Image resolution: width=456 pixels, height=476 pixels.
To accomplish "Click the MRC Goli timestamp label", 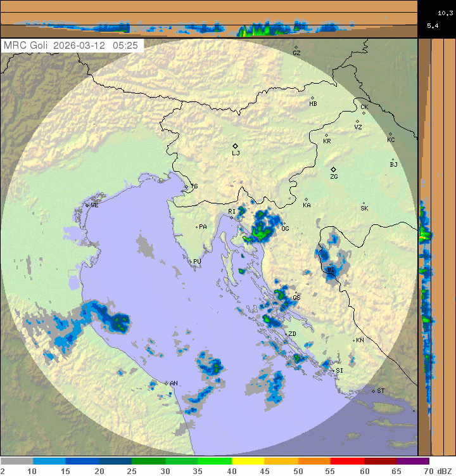I will (x=72, y=46).
